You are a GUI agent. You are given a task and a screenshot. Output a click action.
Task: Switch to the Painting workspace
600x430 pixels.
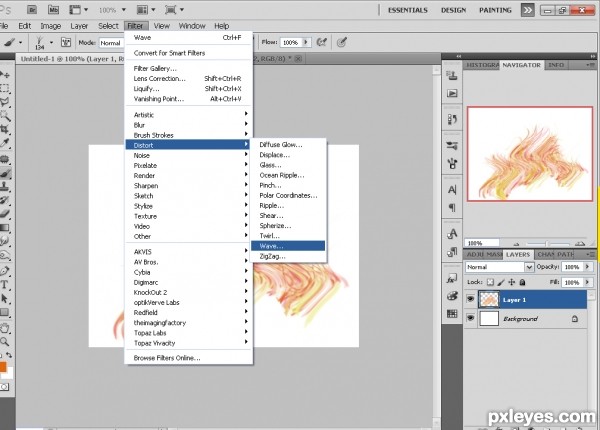495,10
